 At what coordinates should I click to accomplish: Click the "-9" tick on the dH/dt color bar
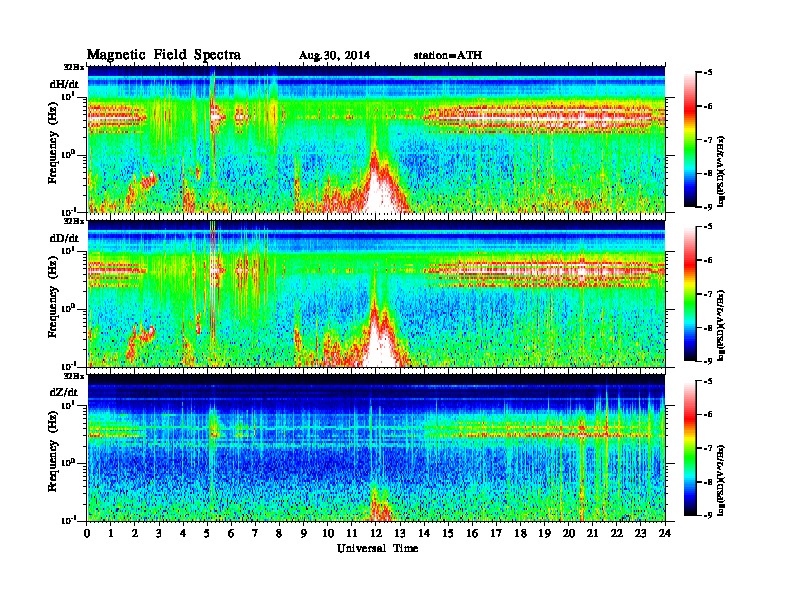click(x=708, y=207)
